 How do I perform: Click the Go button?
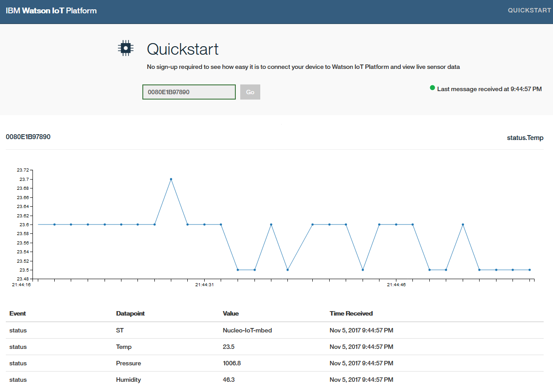[250, 92]
